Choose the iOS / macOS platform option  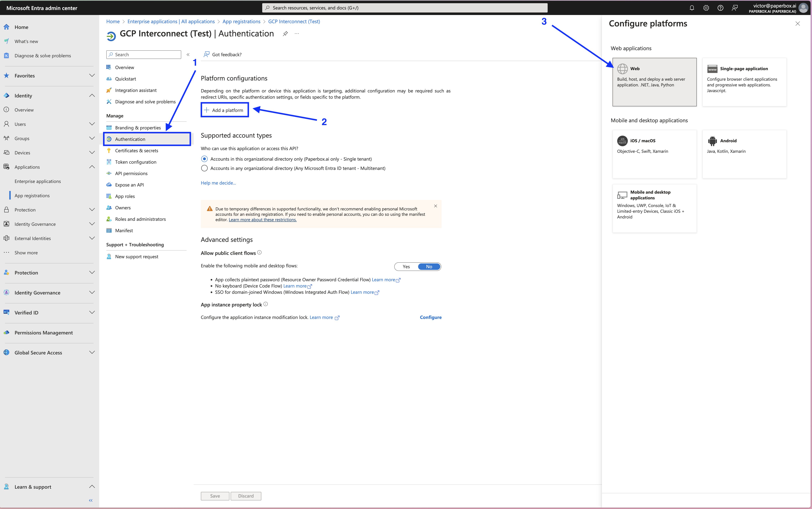[x=654, y=154]
